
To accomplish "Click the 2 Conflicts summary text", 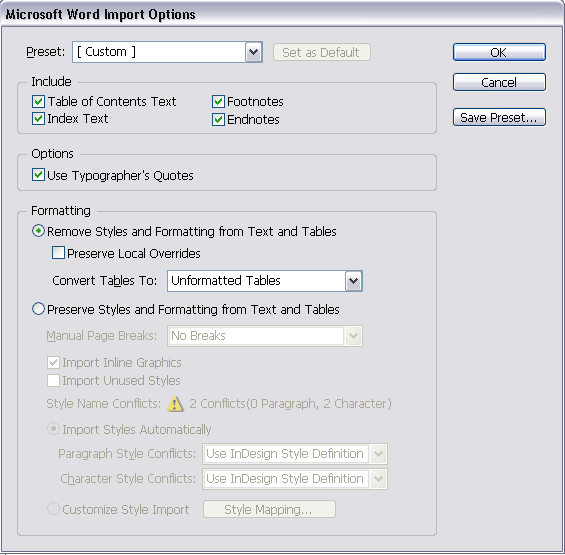I will tap(290, 404).
